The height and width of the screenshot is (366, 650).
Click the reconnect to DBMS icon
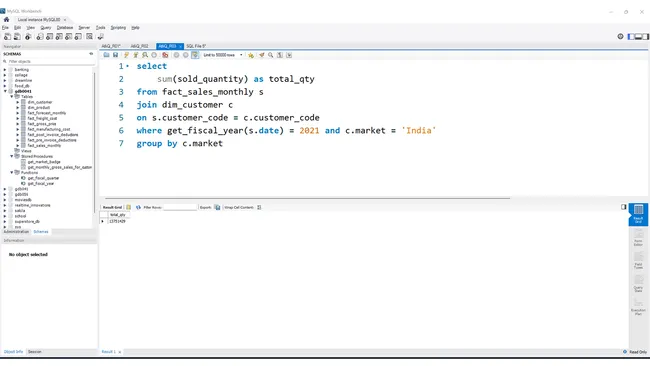(100, 36)
